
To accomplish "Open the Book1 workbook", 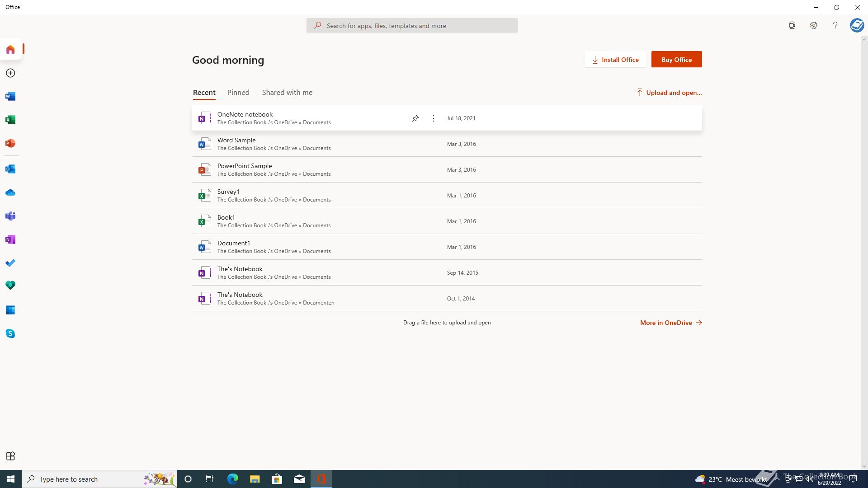I will 447,221.
